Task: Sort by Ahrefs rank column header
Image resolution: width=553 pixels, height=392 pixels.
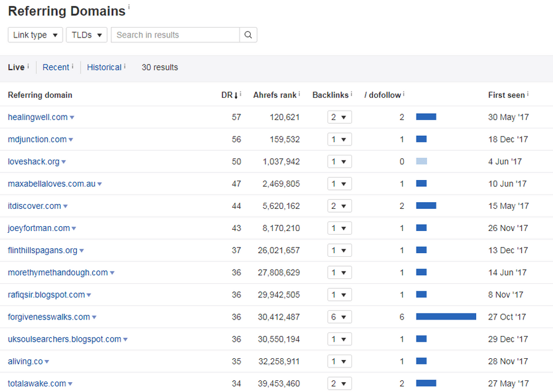Action: [x=275, y=95]
